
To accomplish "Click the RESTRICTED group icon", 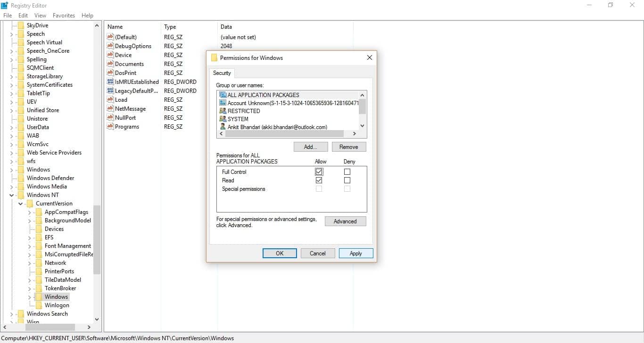I will point(223,111).
